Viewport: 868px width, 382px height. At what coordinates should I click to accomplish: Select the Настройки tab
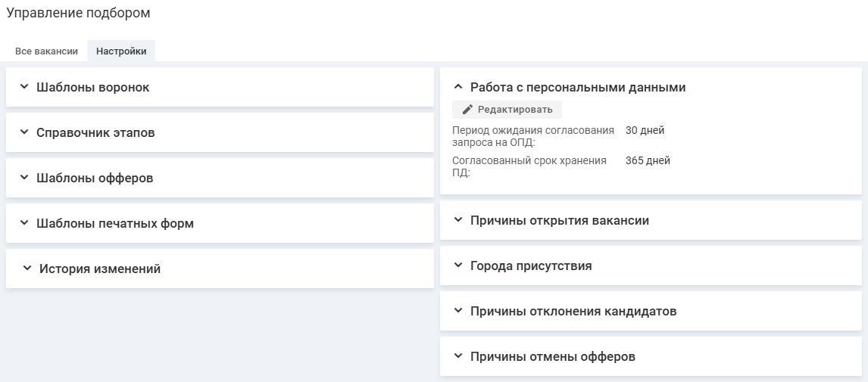(x=121, y=51)
